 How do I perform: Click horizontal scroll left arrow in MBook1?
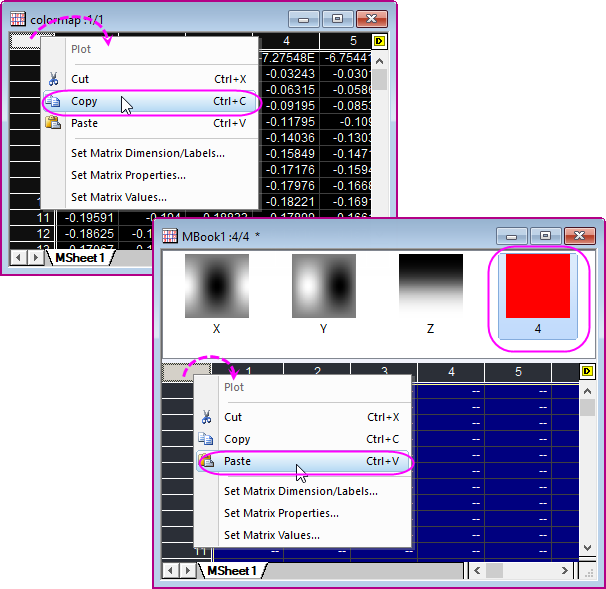[x=477, y=570]
